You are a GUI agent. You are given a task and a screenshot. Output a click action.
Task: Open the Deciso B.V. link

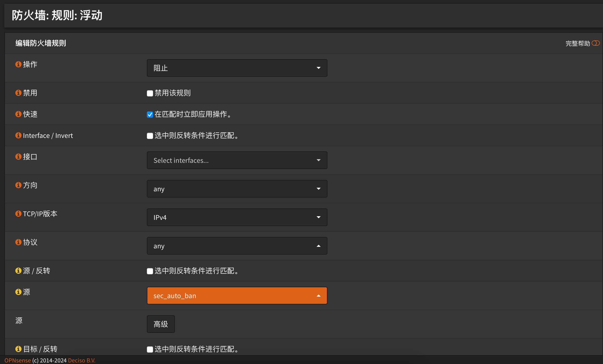pyautogui.click(x=82, y=360)
